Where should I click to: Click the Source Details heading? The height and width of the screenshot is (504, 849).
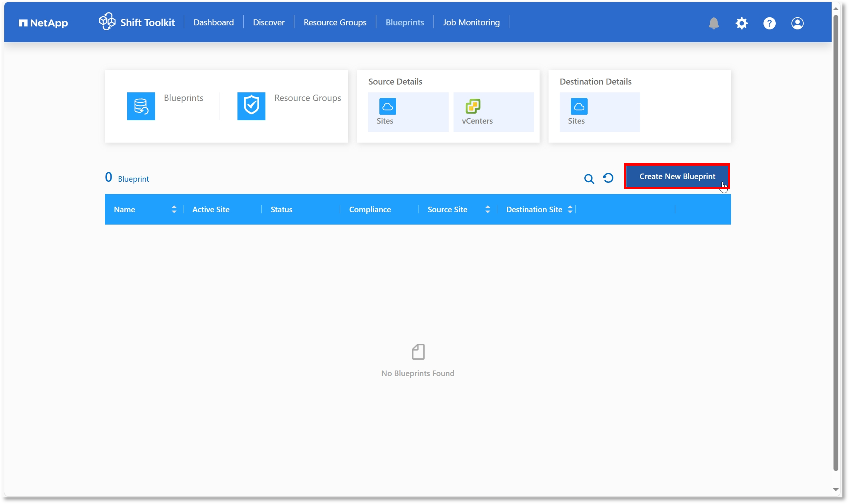(395, 81)
